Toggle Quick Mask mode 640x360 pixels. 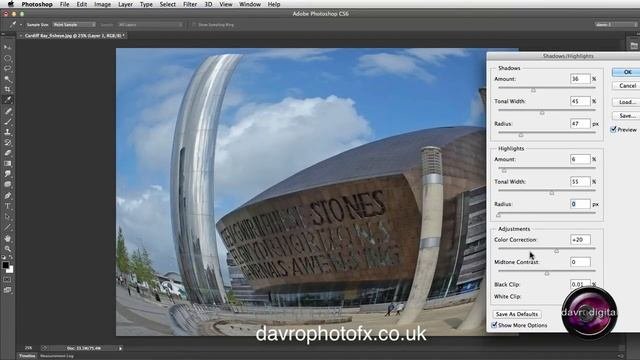click(x=7, y=280)
